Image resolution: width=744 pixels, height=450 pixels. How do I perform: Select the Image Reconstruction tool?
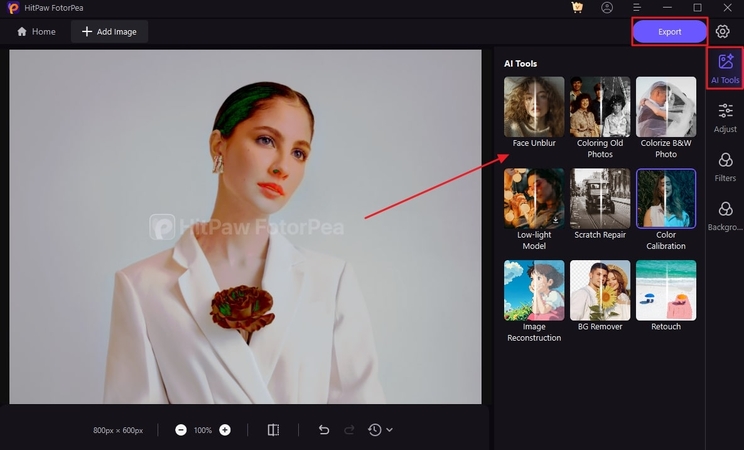[x=534, y=291]
